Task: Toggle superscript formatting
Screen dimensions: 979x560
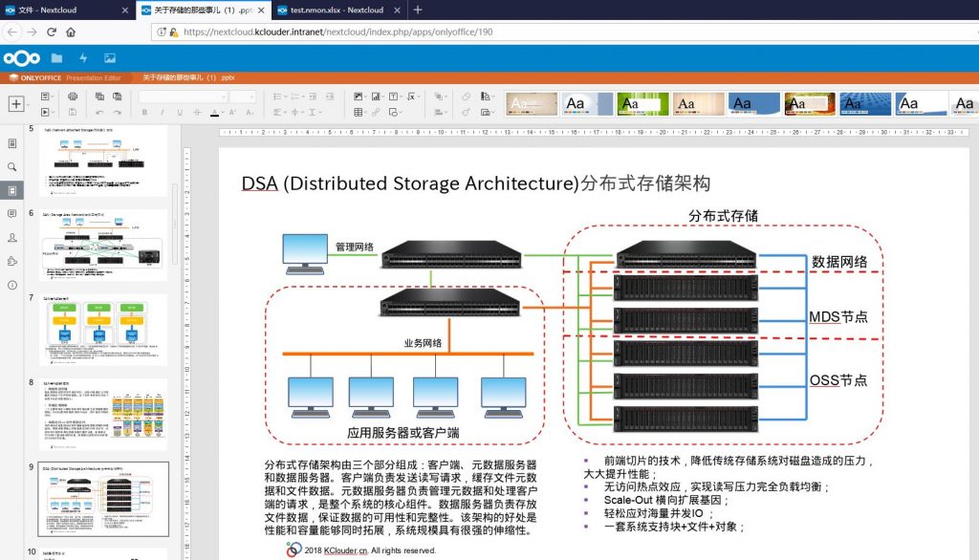Action: tap(232, 113)
